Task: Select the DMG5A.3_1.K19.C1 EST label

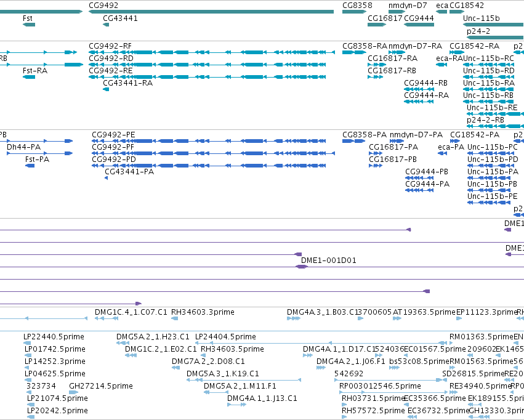Action: [223, 374]
